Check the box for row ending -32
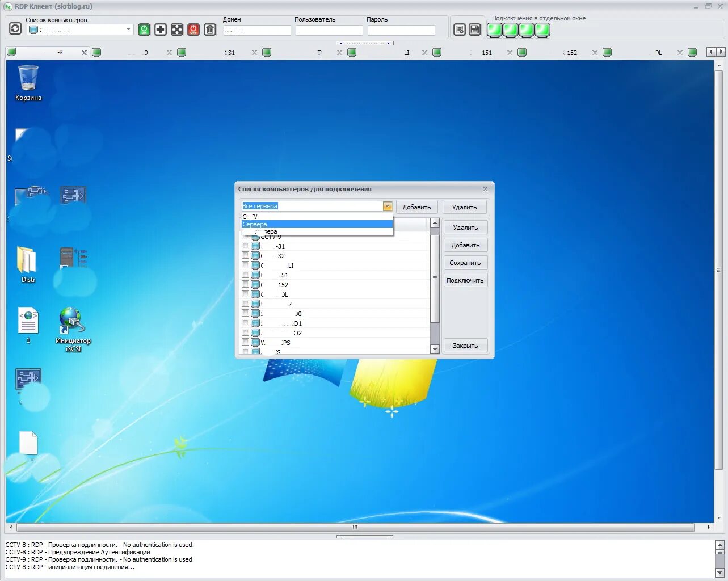The height and width of the screenshot is (581, 728). [x=246, y=255]
